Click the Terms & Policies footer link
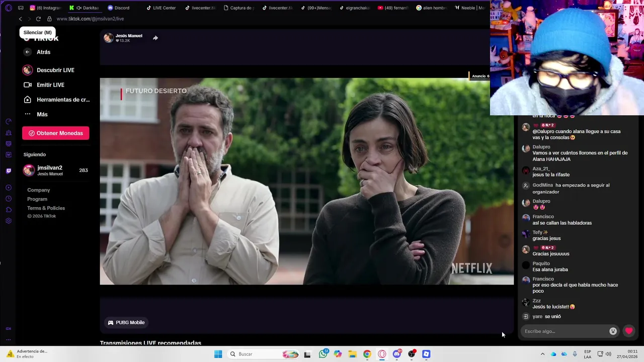644x362 pixels. coord(46,208)
